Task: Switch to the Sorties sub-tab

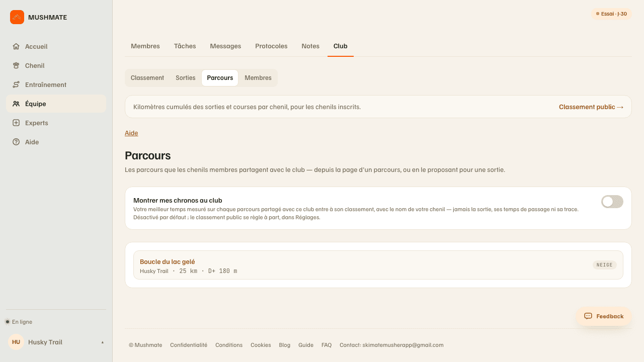Action: pos(186,78)
